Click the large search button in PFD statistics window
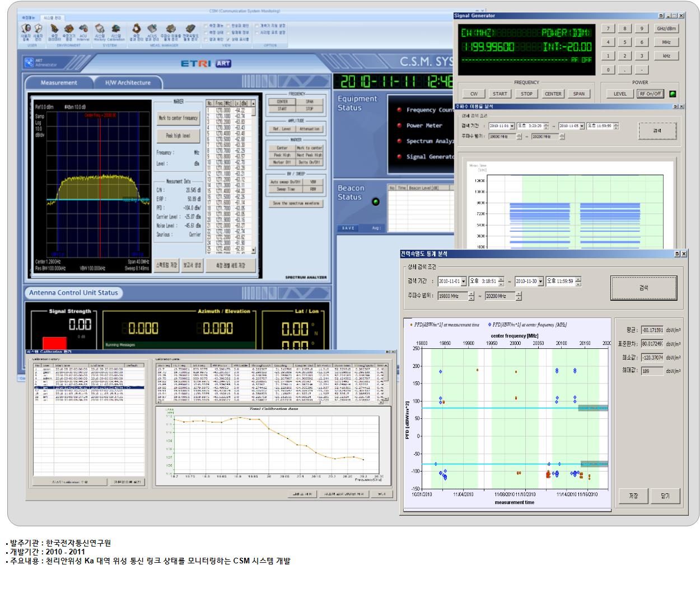This screenshot has height=602, width=700. pyautogui.click(x=644, y=288)
